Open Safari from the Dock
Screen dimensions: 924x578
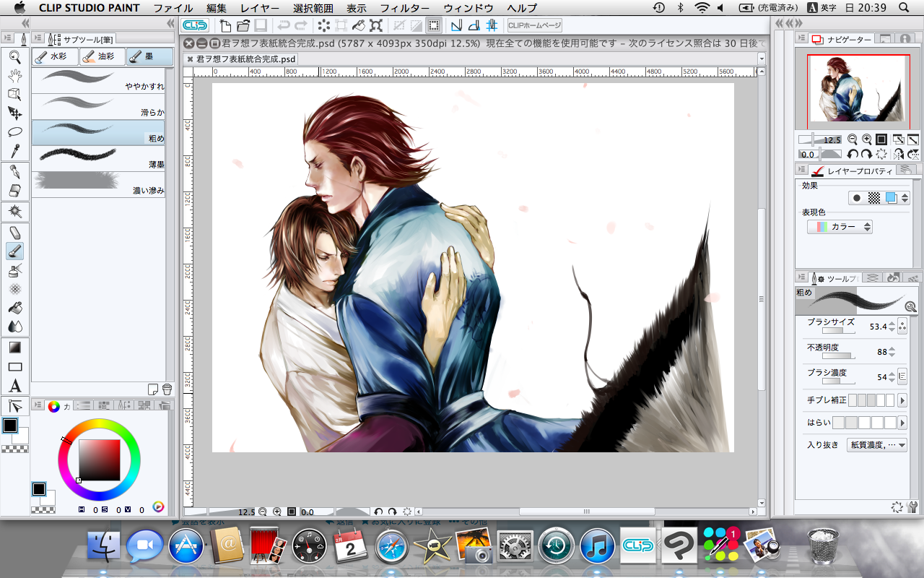click(x=392, y=546)
